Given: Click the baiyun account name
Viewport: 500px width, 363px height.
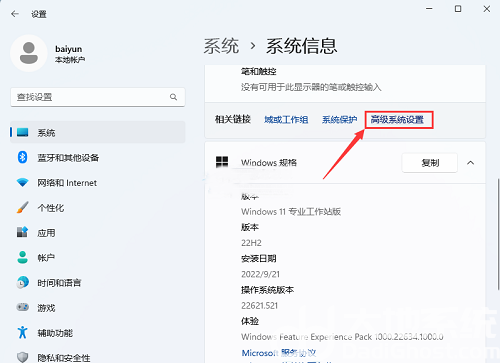Looking at the screenshot, I should click(69, 49).
